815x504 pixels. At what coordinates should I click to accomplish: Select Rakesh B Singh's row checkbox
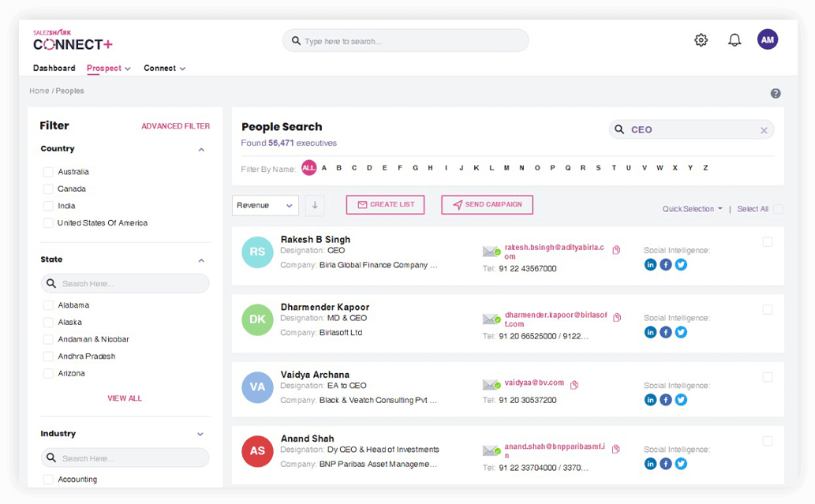tap(768, 242)
